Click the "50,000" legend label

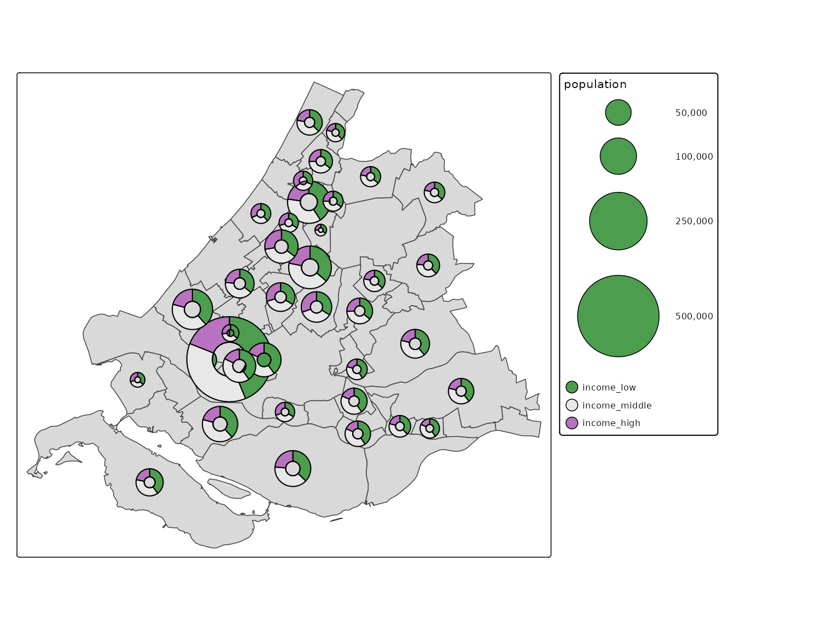tap(691, 113)
